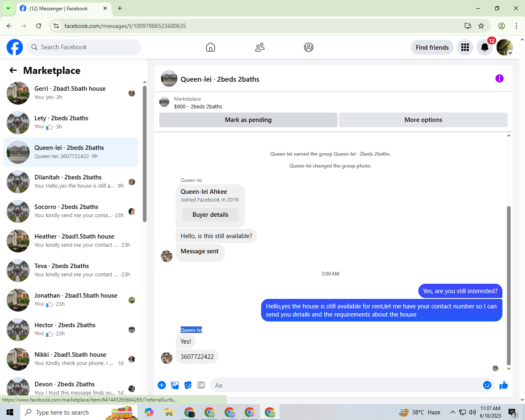Click the browser Back arrow

[9, 26]
